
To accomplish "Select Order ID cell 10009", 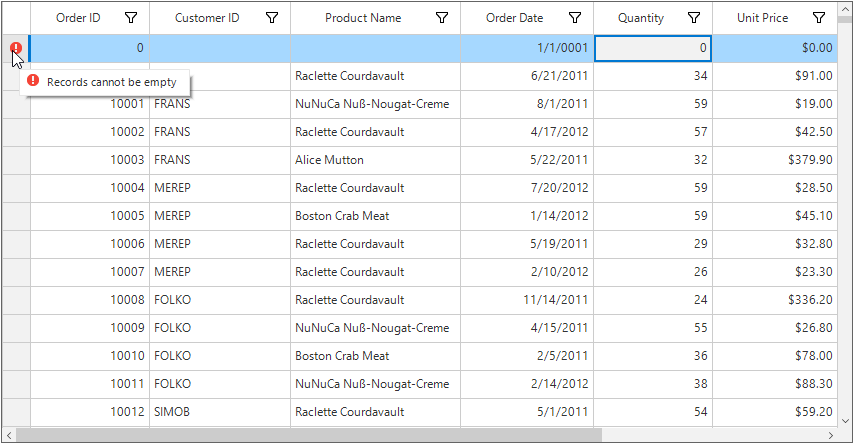I will [x=90, y=329].
